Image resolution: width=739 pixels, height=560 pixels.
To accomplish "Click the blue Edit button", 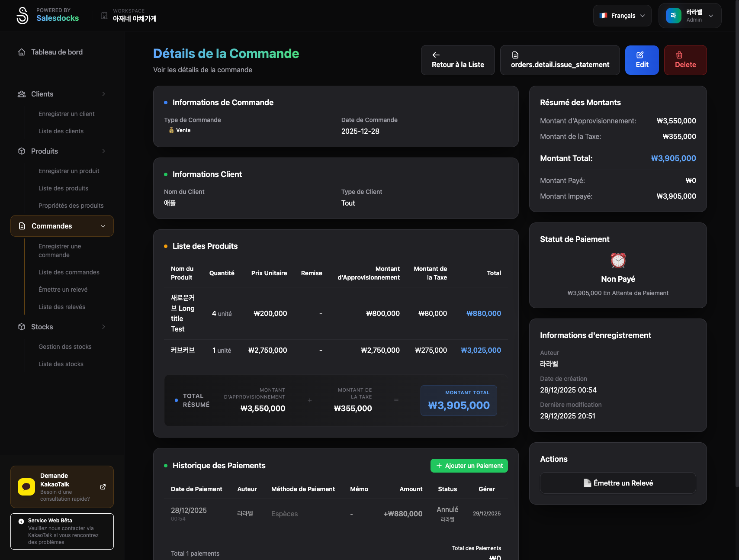I will coord(642,60).
